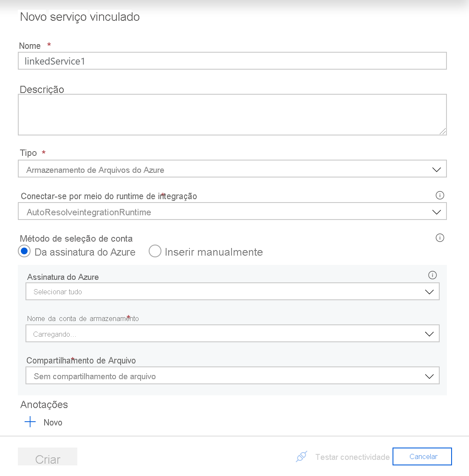469x476 pixels.
Task: Click the integration runtime info icon
Action: click(x=440, y=195)
